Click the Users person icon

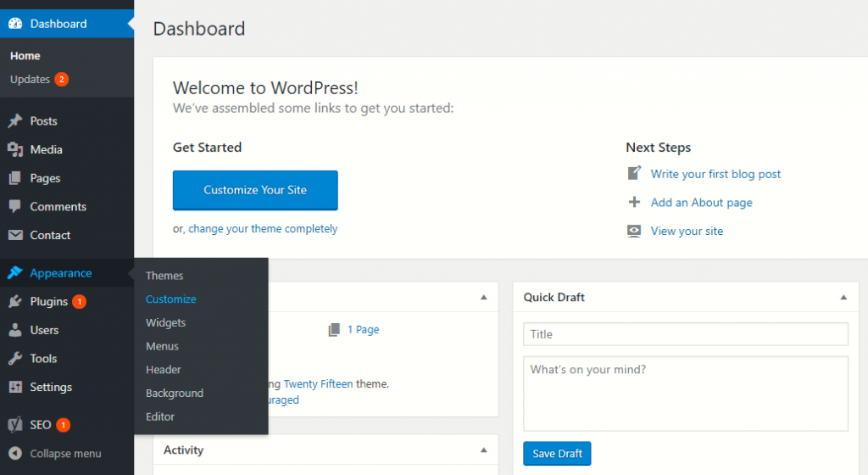click(15, 330)
